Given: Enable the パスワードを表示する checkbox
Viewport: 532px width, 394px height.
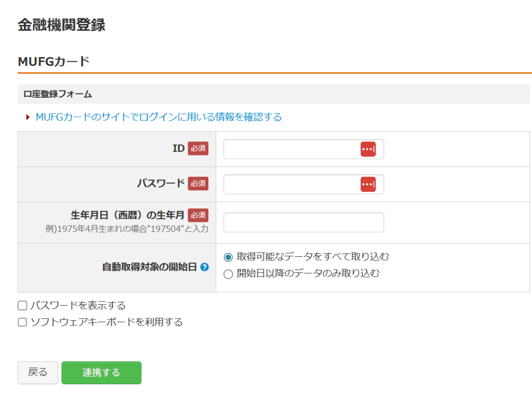Looking at the screenshot, I should click(22, 306).
